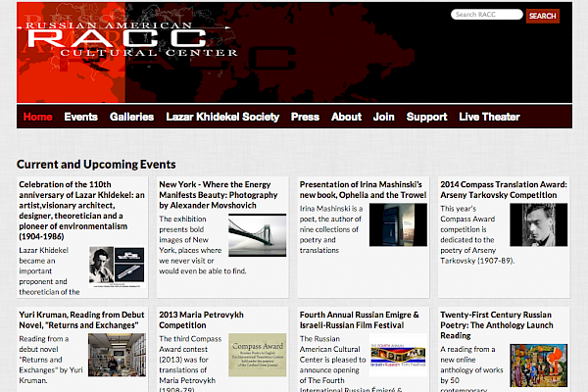The height and width of the screenshot is (392, 588).
Task: Open the Press section
Action: 305,117
